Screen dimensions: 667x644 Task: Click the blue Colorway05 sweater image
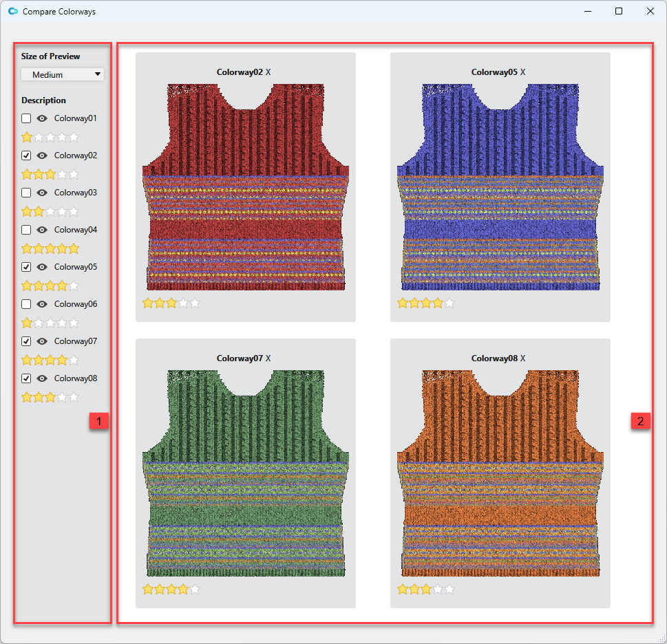tap(500, 187)
